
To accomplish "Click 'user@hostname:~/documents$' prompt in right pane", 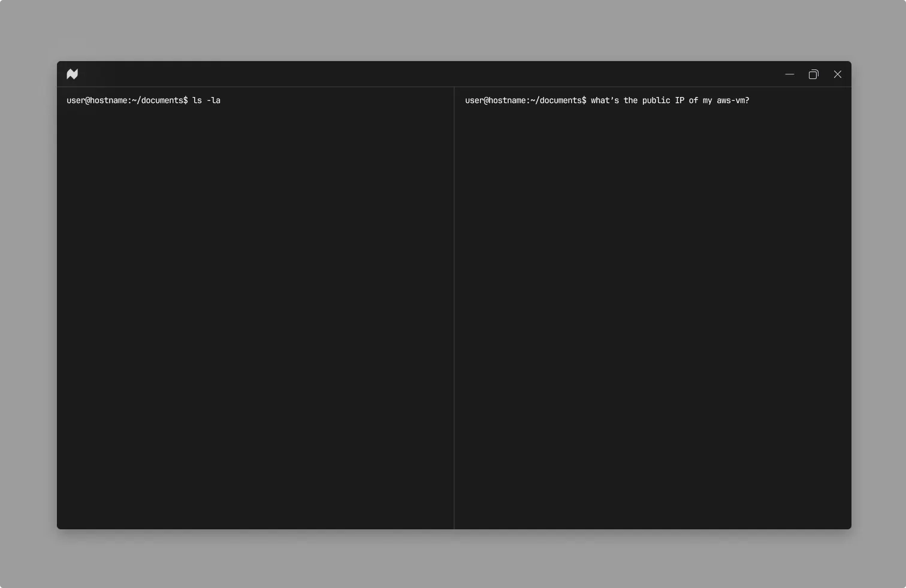I will coord(526,101).
